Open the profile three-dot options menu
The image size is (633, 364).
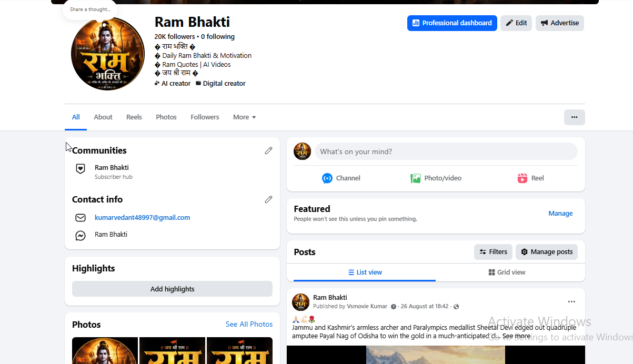click(574, 117)
